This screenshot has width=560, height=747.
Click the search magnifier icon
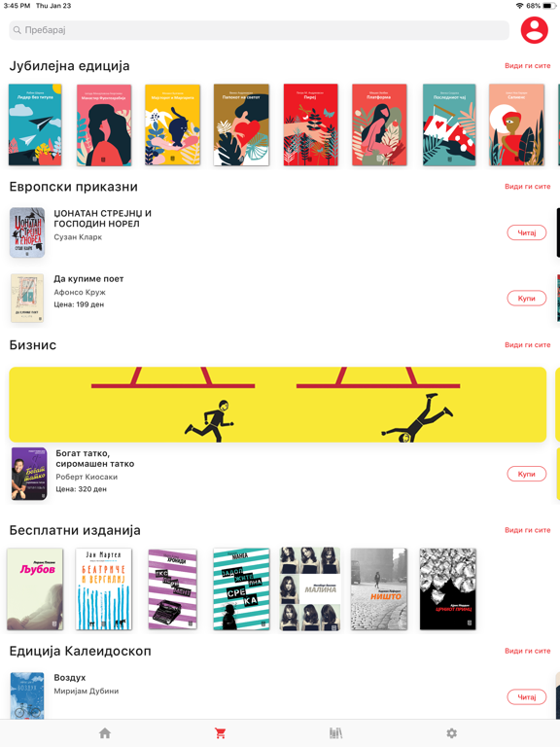click(x=17, y=30)
